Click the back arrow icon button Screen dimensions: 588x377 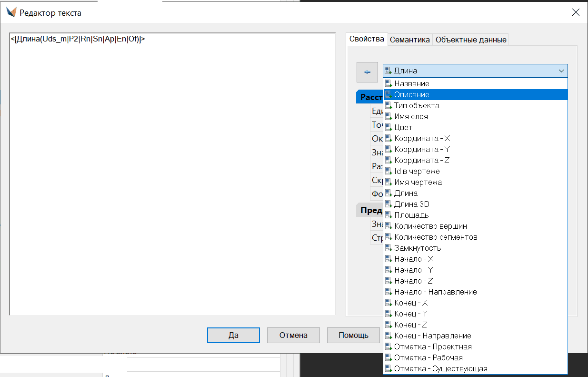coord(367,72)
